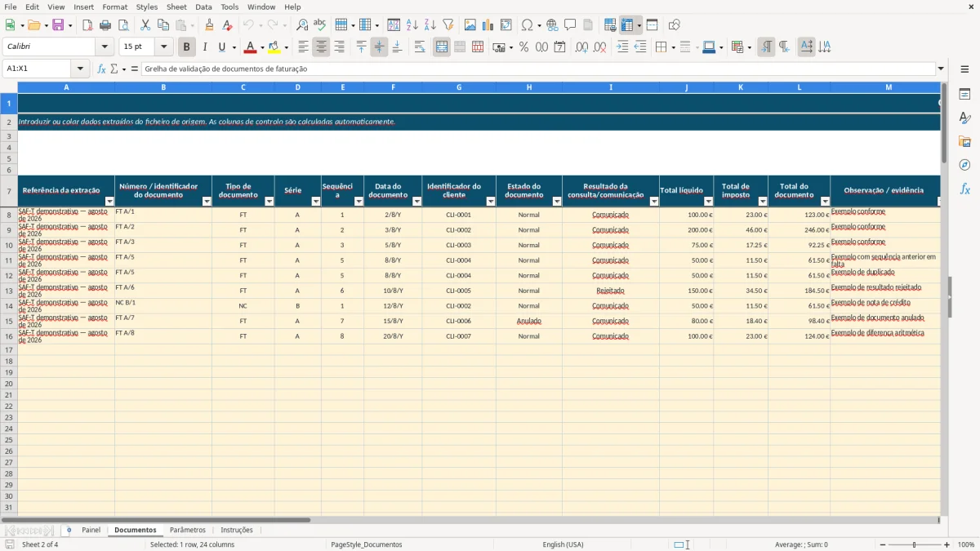Image resolution: width=980 pixels, height=551 pixels.
Task: Open sidebar Gallery panel icon
Action: point(964,142)
